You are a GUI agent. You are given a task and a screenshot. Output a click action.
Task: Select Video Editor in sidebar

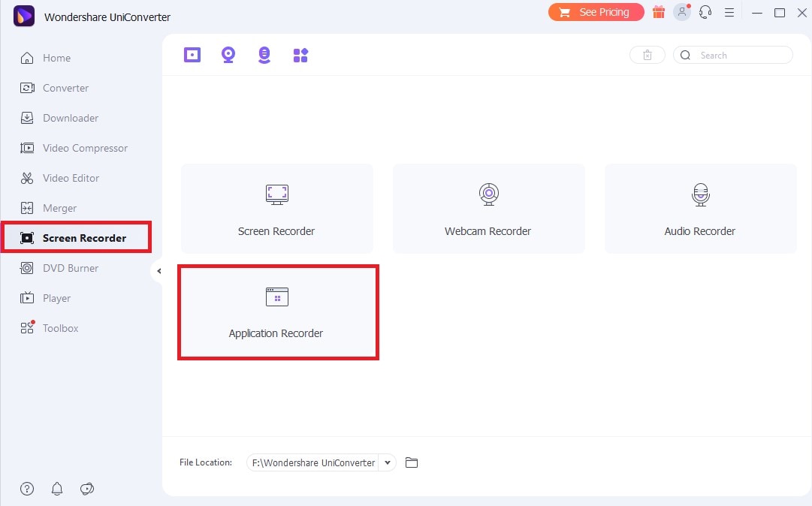coord(59,178)
